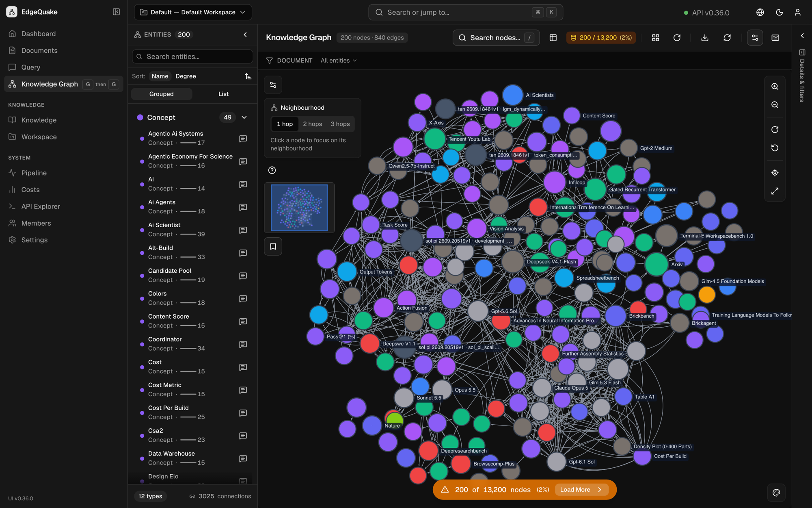
Task: Collapse the left sidebar panel icon
Action: point(116,12)
